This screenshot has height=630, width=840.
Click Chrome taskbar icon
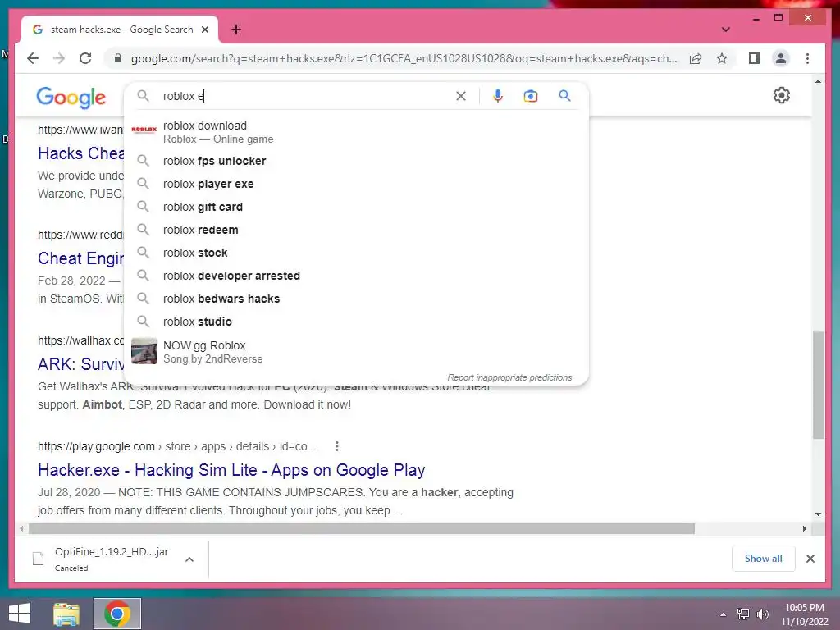[x=117, y=614]
